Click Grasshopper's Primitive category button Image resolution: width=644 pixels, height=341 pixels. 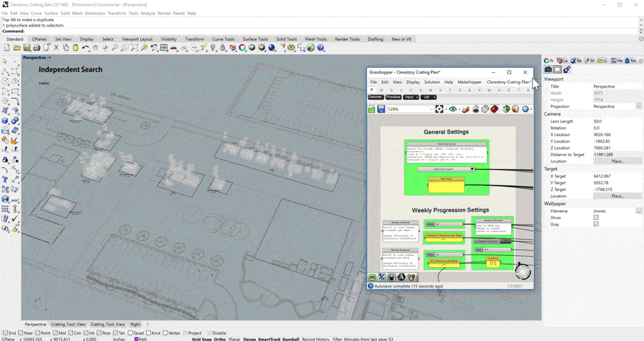click(x=393, y=97)
